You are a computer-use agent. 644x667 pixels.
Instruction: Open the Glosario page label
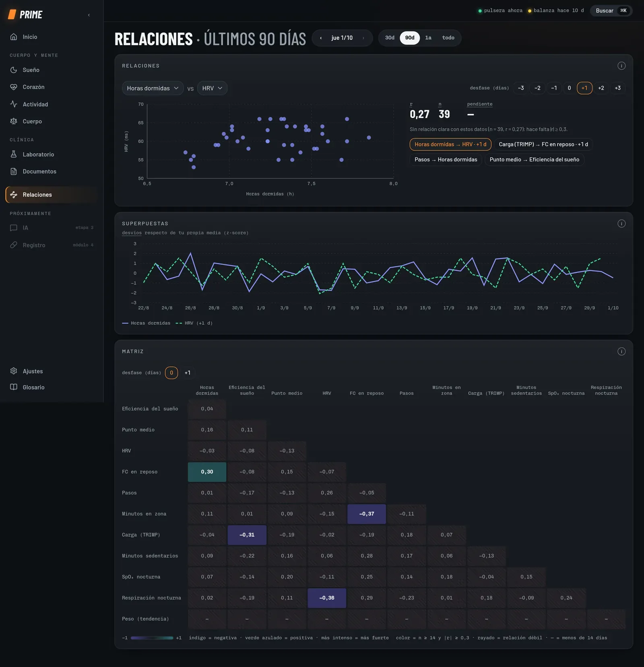pyautogui.click(x=33, y=387)
